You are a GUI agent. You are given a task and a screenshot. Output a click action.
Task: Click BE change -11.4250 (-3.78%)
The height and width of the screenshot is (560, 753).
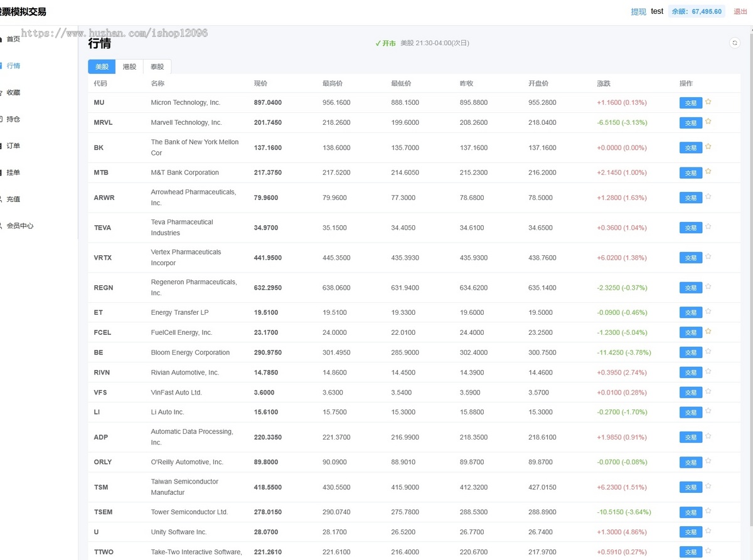click(x=624, y=352)
